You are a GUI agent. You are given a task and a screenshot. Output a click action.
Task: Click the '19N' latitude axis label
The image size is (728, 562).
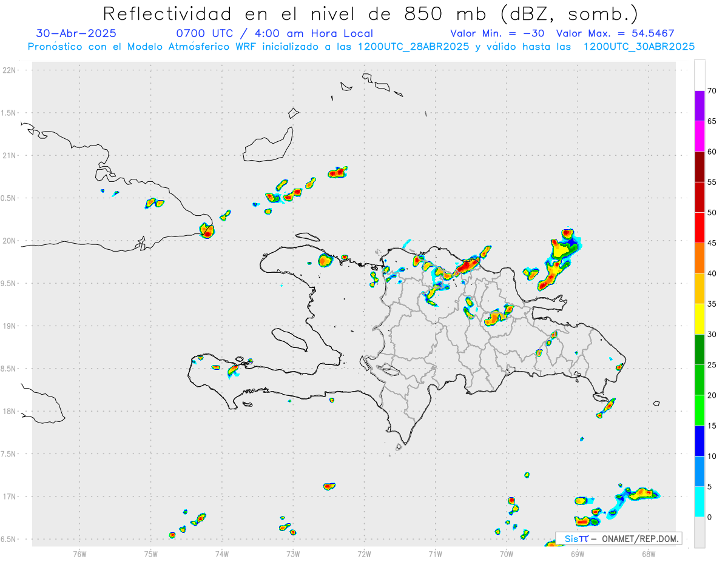(9, 326)
